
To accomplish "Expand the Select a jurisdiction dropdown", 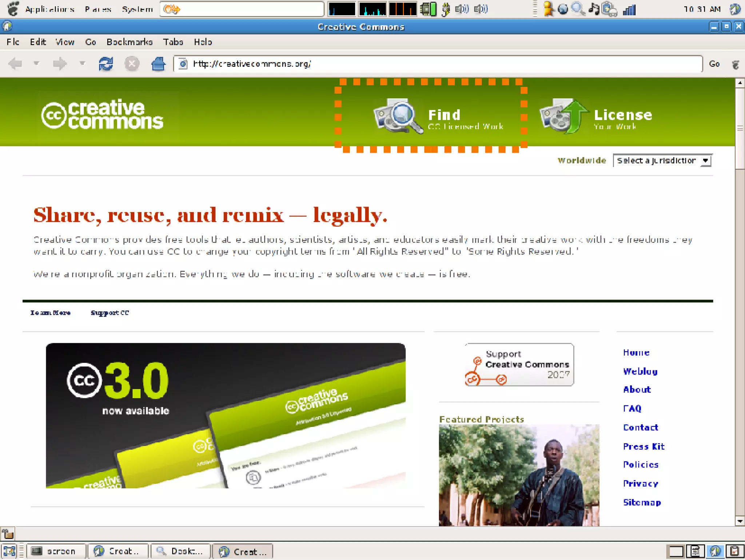I will pyautogui.click(x=662, y=160).
